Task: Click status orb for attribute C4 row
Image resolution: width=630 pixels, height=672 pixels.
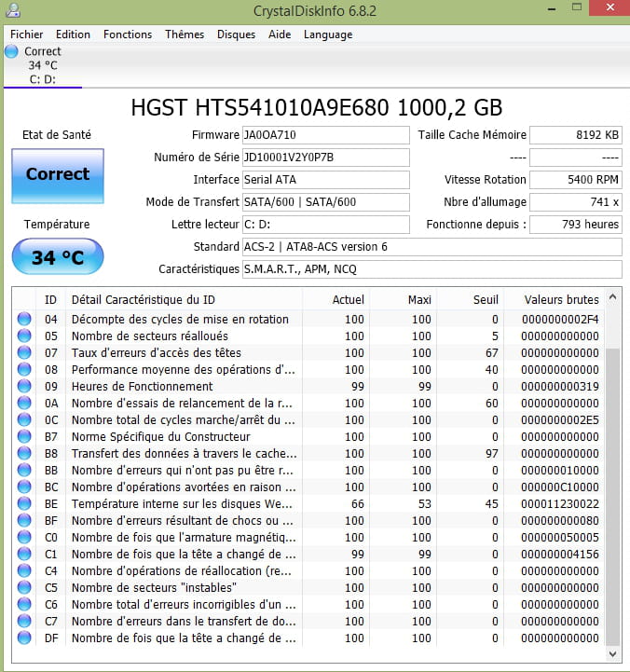Action: tap(24, 570)
